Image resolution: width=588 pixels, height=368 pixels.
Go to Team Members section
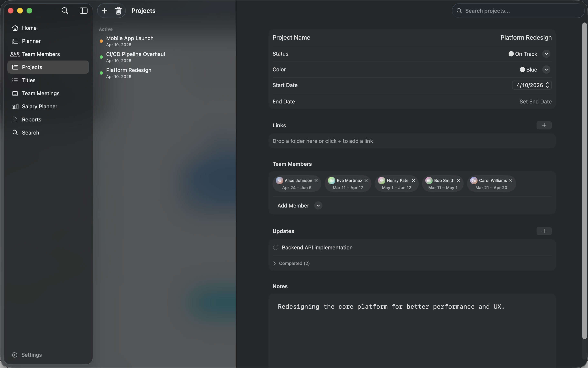(48, 54)
